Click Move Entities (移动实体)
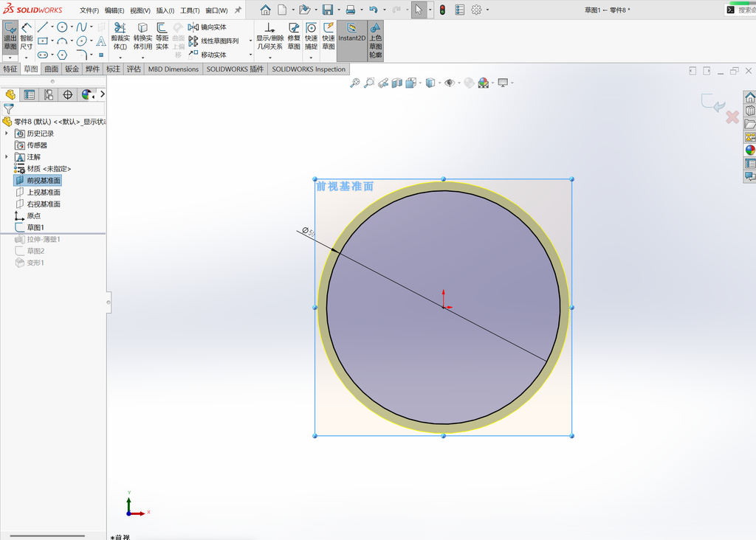Image resolution: width=756 pixels, height=540 pixels. [207, 55]
